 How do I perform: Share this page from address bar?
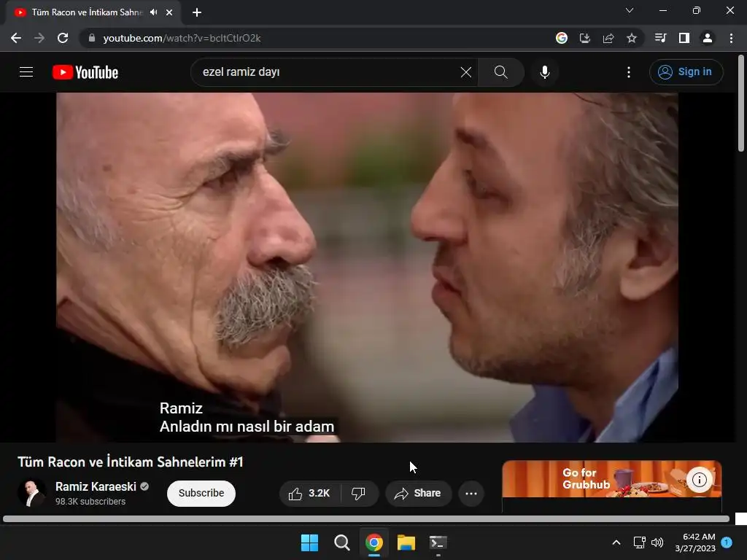(x=608, y=38)
